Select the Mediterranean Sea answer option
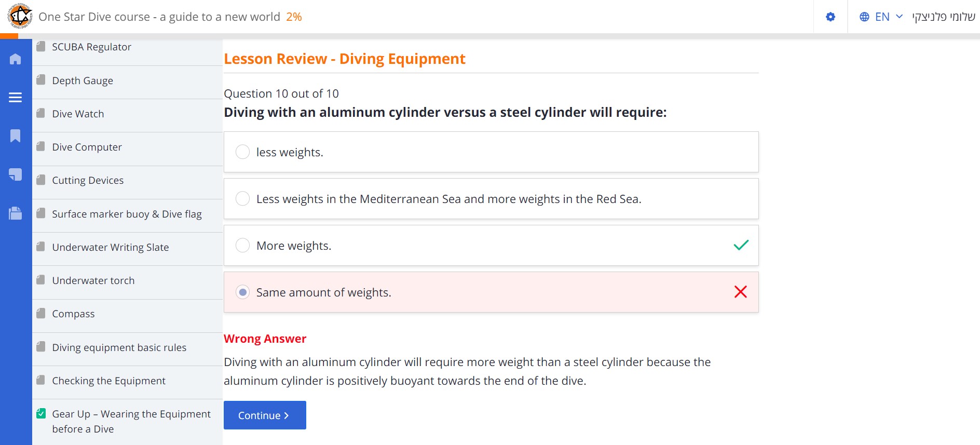This screenshot has width=980, height=445. pyautogui.click(x=242, y=199)
